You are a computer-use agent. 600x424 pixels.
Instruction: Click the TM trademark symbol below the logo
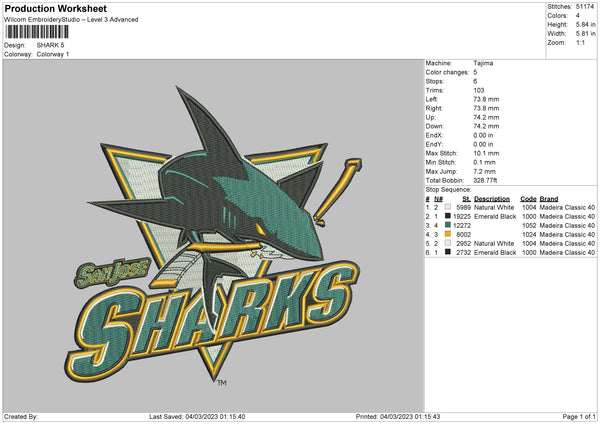click(222, 383)
